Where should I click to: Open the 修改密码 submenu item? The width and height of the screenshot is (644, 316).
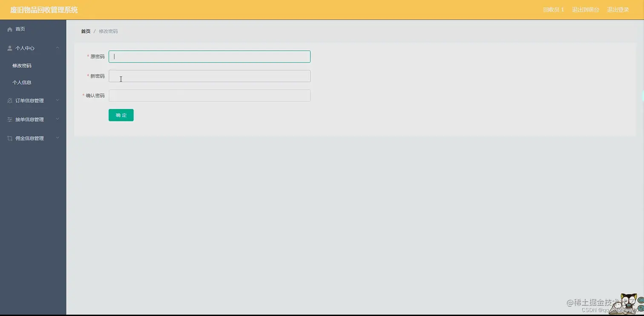pos(22,66)
